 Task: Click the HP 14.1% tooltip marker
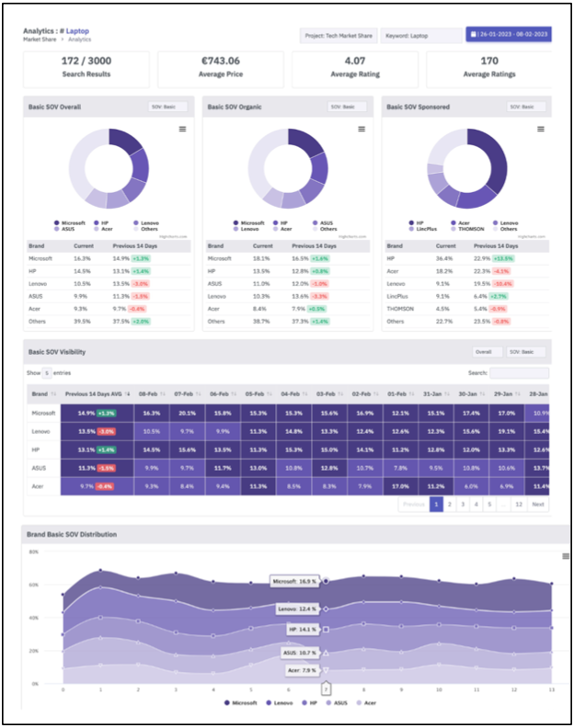pyautogui.click(x=327, y=630)
